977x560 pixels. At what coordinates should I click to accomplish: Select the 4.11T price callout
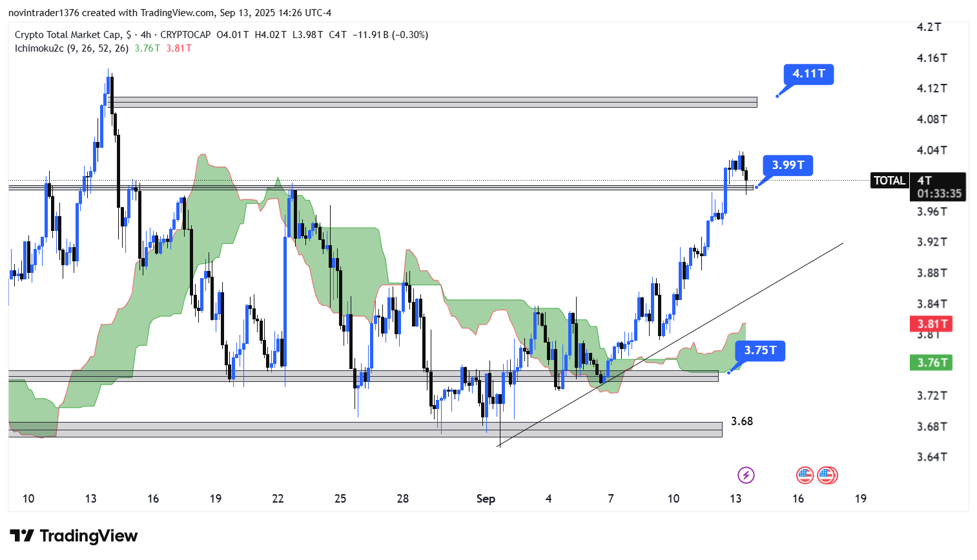click(x=808, y=74)
